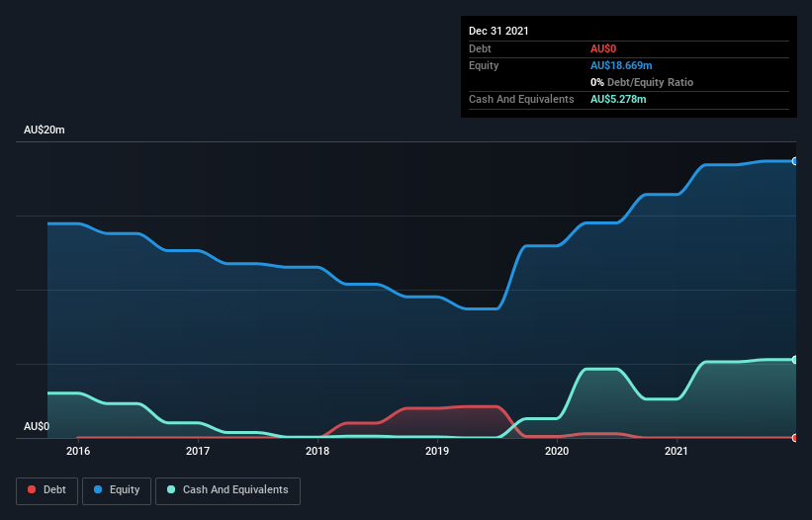This screenshot has width=812, height=520.
Task: Click the 2021 x-axis label
Action: [x=677, y=451]
